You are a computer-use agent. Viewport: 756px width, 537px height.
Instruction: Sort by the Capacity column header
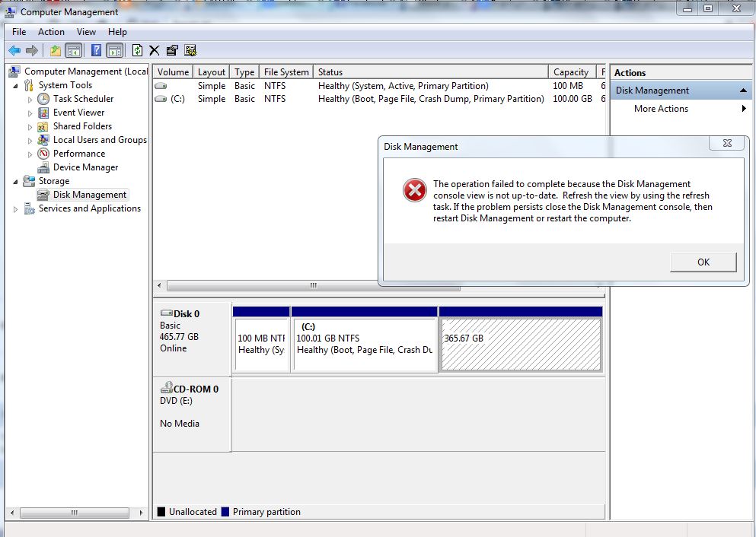(x=572, y=71)
